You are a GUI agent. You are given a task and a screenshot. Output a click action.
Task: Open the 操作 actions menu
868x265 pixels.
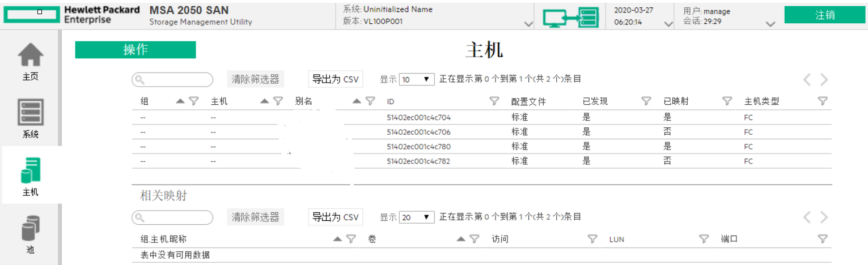click(136, 50)
